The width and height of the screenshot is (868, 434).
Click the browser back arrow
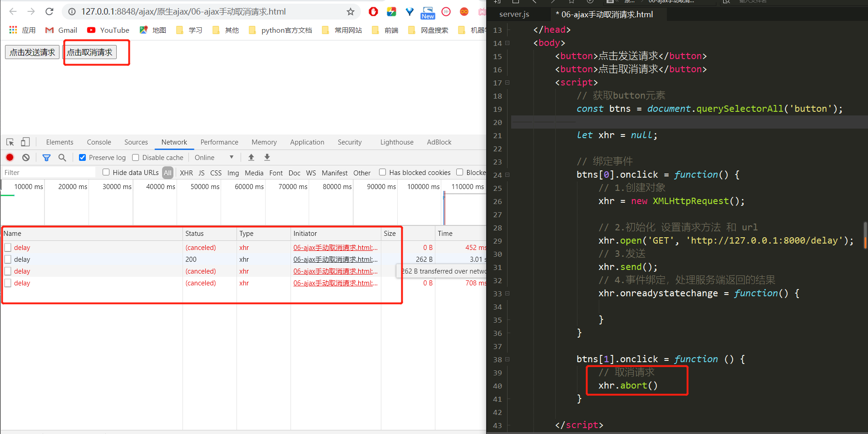(13, 11)
